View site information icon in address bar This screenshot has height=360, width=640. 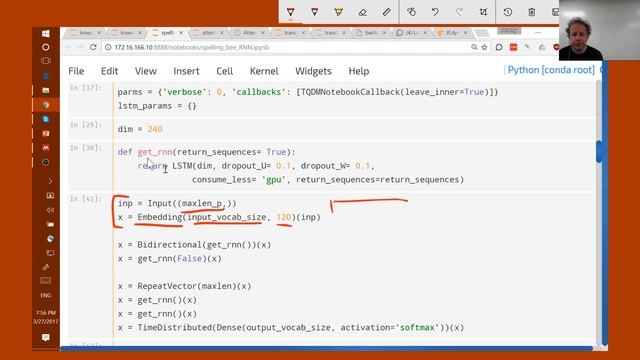click(108, 47)
